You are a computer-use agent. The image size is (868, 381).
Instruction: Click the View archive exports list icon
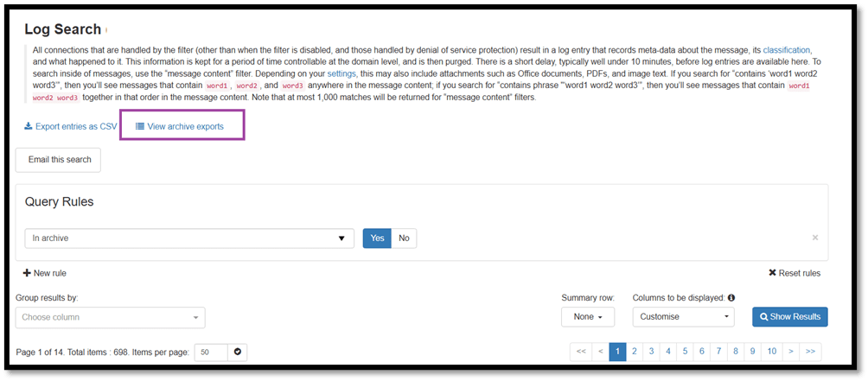[140, 127]
